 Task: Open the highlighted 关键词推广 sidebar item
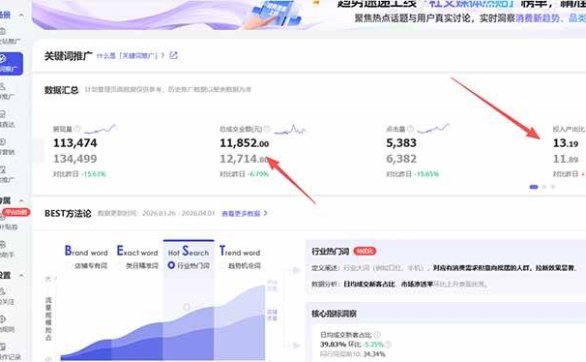(10, 64)
